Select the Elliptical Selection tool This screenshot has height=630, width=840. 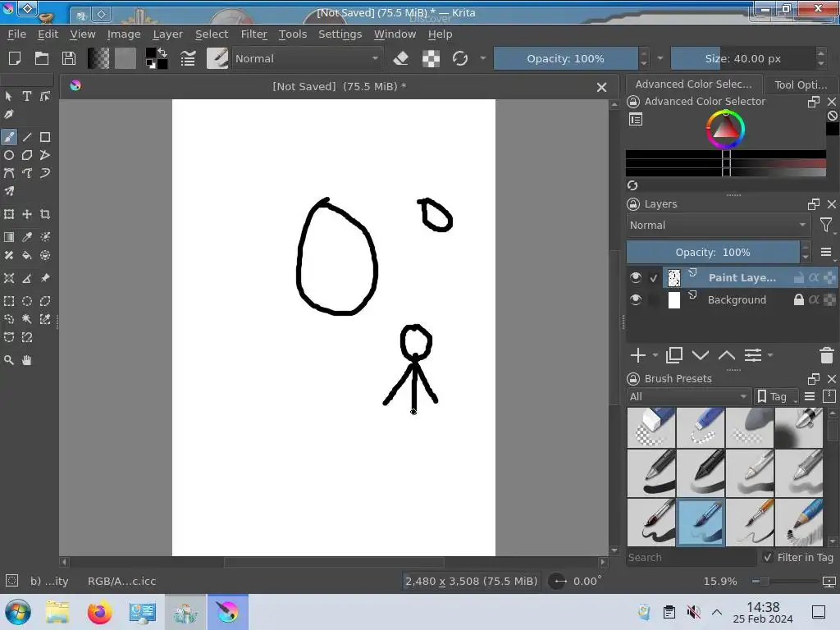click(x=27, y=301)
